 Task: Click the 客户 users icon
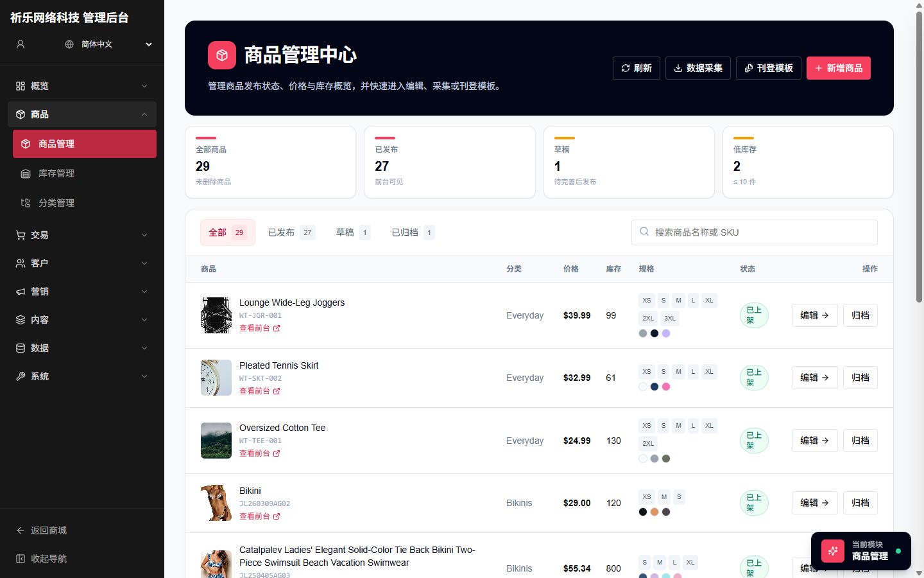coord(21,263)
